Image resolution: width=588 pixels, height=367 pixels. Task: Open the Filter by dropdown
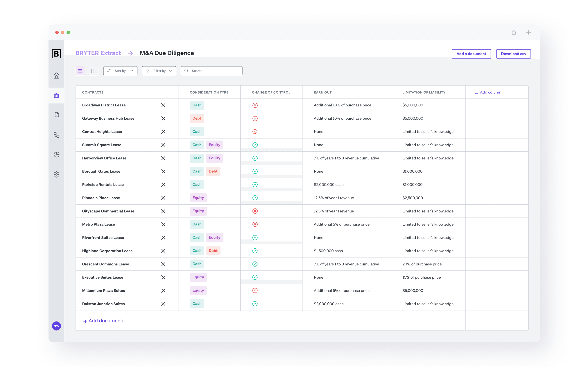(159, 71)
